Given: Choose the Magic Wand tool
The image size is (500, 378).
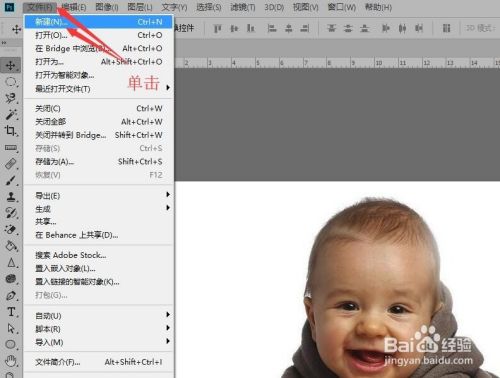Looking at the screenshot, I should tap(11, 115).
